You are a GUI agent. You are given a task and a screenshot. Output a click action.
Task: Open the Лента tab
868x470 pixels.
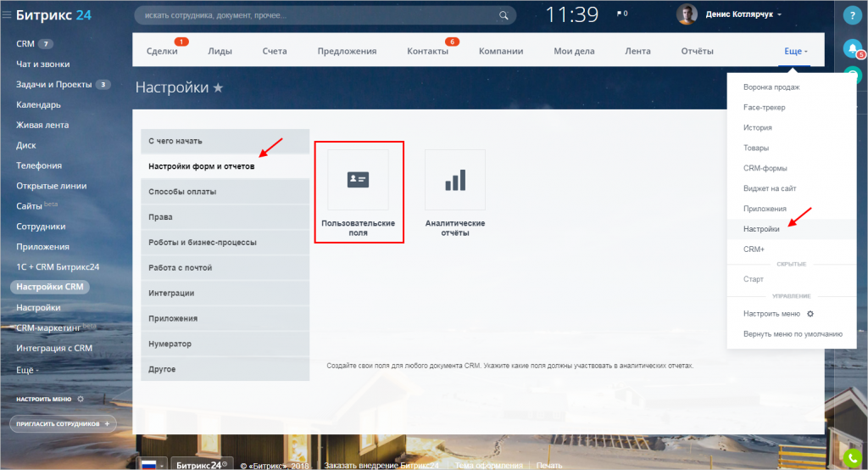point(637,51)
